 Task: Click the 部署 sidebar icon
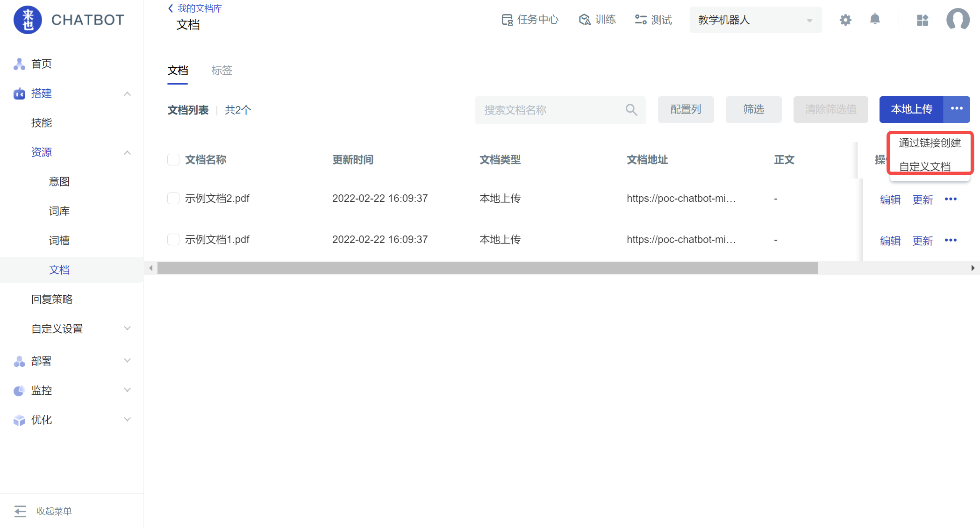point(19,361)
